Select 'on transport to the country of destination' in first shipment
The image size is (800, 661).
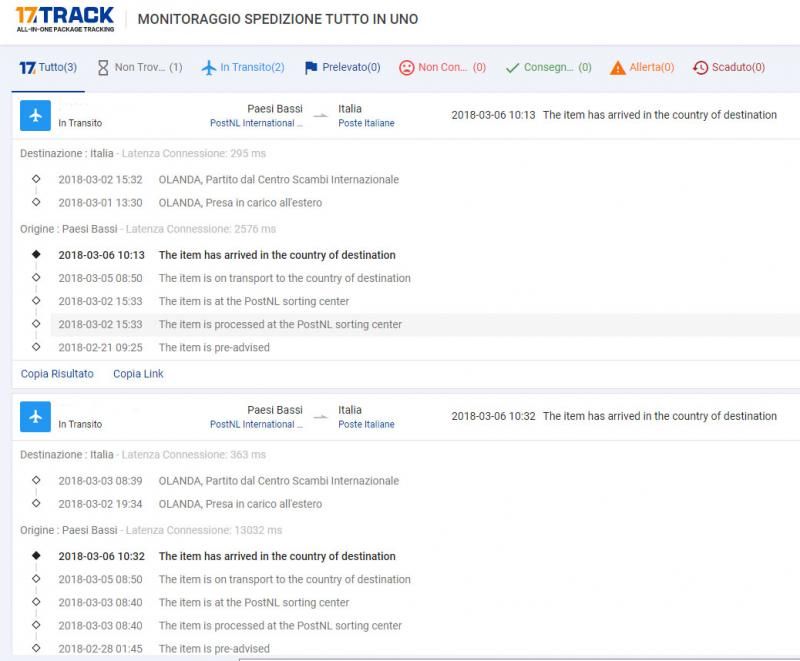[285, 278]
